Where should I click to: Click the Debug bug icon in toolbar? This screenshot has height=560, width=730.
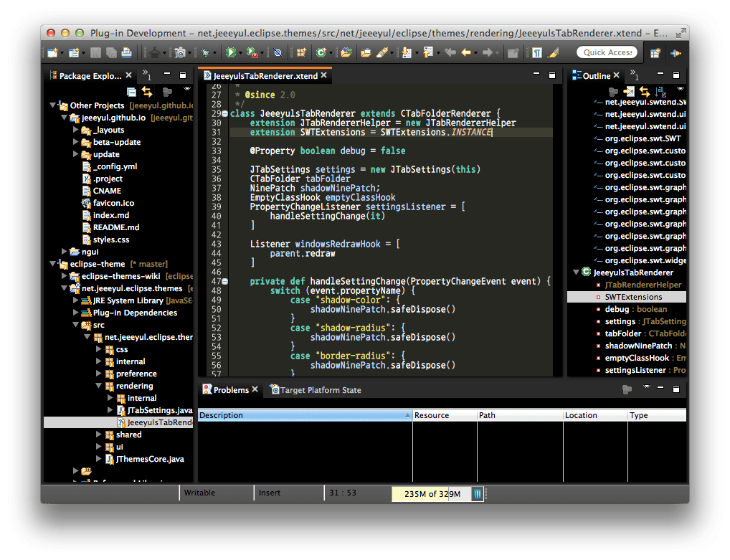(206, 52)
